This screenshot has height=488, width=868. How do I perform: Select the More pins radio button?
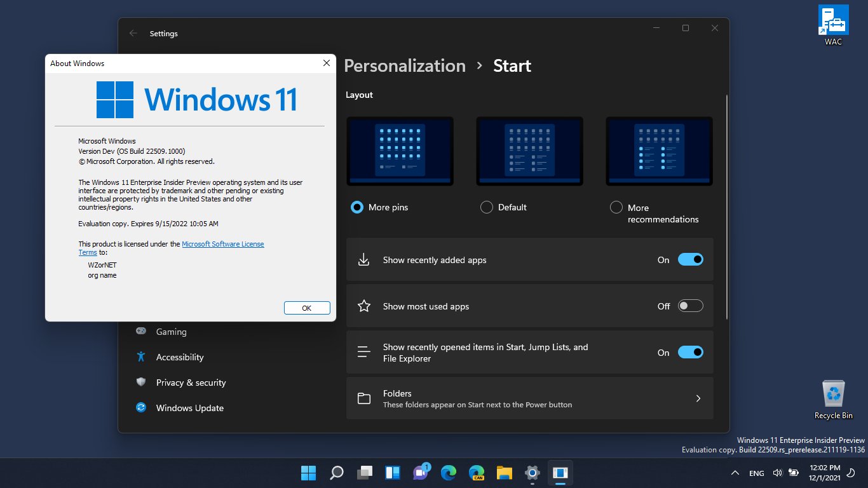pyautogui.click(x=357, y=207)
